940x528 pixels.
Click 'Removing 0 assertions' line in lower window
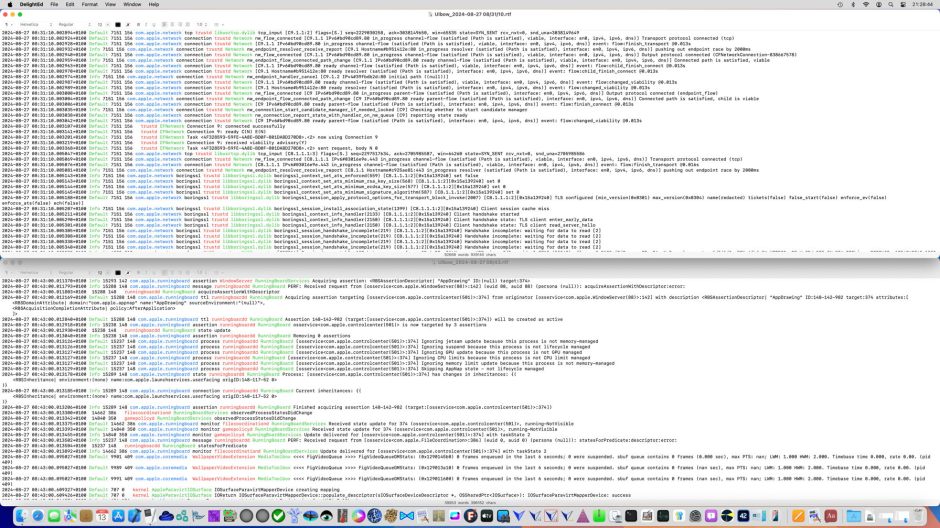coord(323,336)
